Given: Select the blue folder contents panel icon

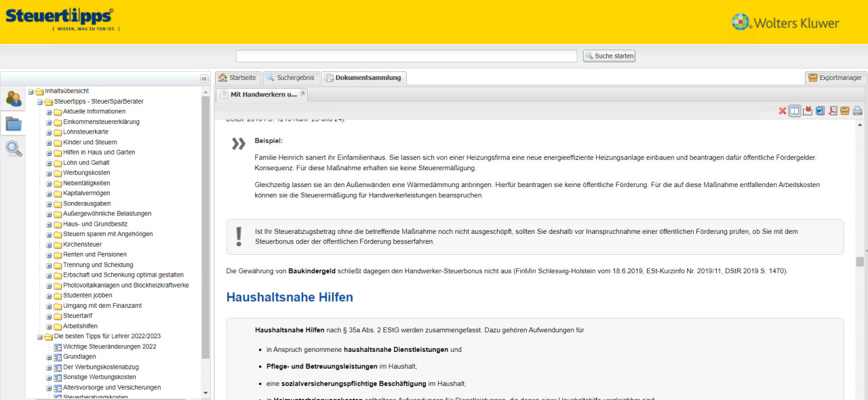Looking at the screenshot, I should 14,123.
